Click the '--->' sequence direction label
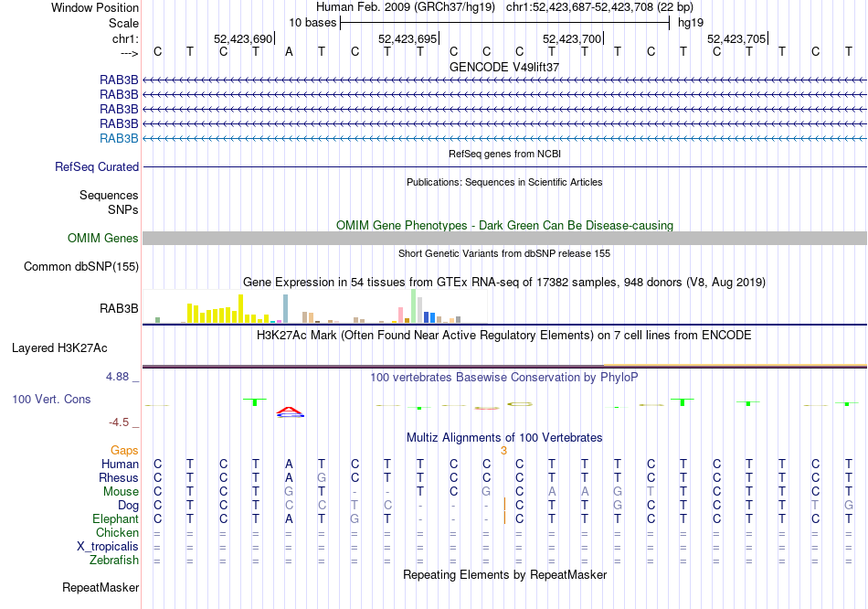This screenshot has height=609, width=868. (x=130, y=53)
